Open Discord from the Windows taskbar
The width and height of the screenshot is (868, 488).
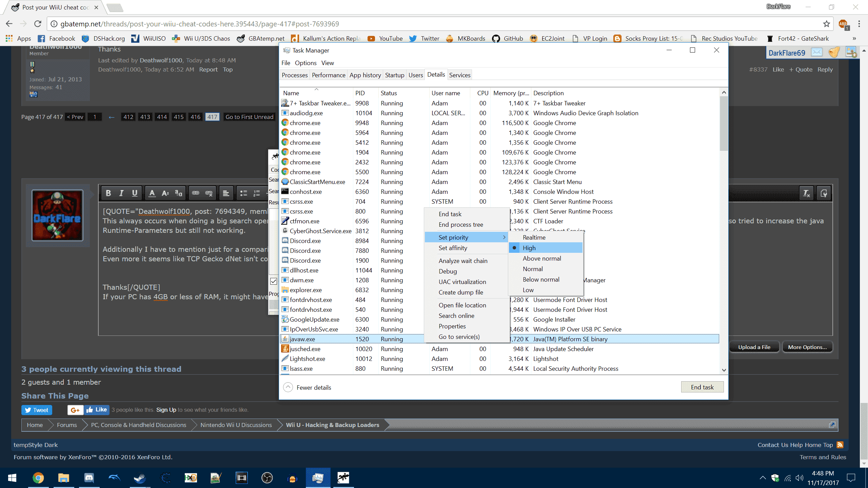tap(89, 478)
